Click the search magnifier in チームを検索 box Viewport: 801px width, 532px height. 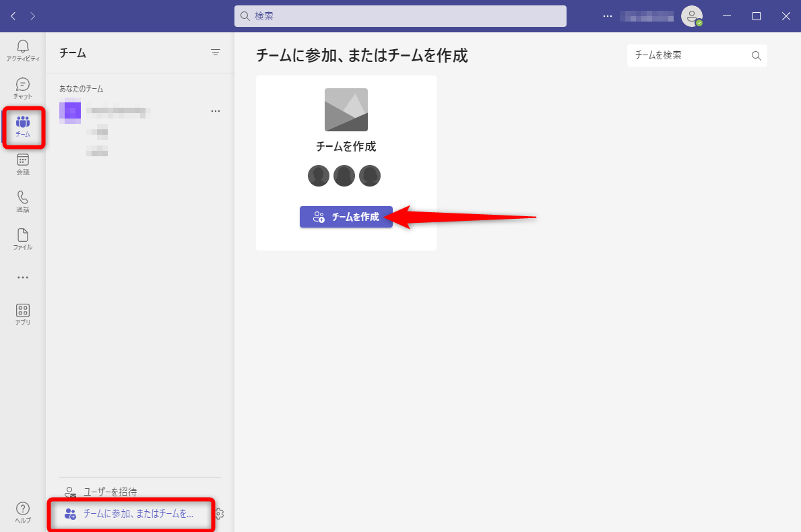pyautogui.click(x=756, y=55)
